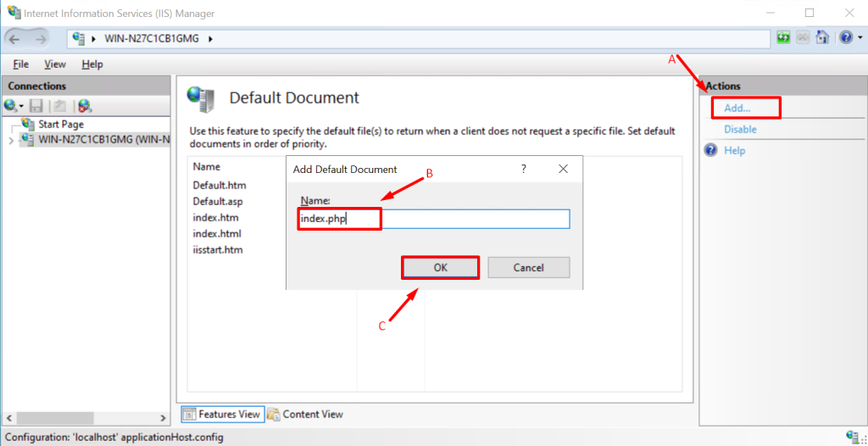Click the Back navigation arrow

click(18, 38)
